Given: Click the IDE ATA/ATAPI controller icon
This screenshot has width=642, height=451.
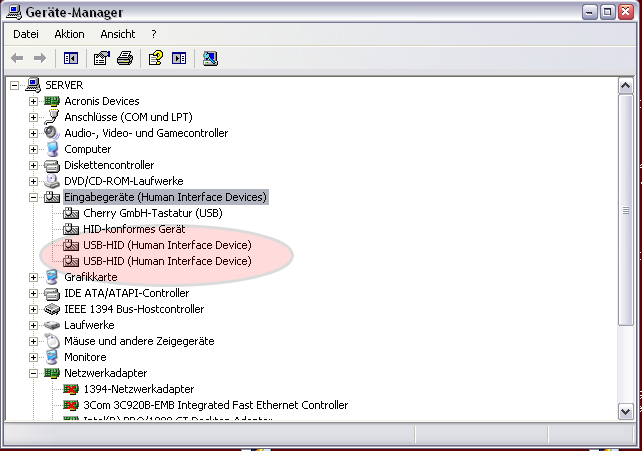Looking at the screenshot, I should pos(52,293).
